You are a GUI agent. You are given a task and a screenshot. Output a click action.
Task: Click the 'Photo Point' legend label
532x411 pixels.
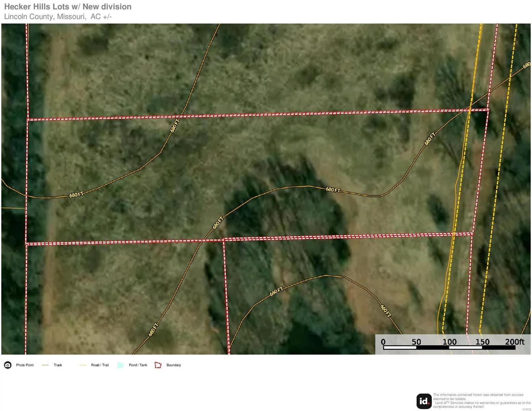tap(25, 365)
